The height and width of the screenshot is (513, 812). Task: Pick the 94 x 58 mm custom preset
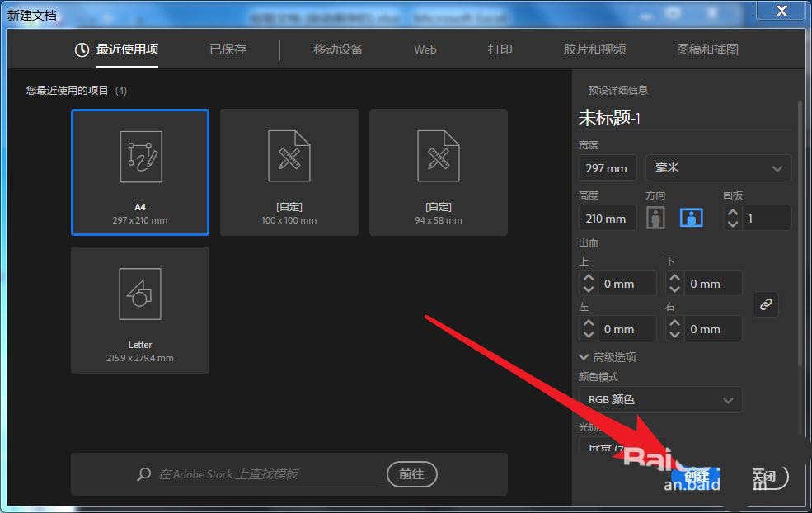click(438, 172)
